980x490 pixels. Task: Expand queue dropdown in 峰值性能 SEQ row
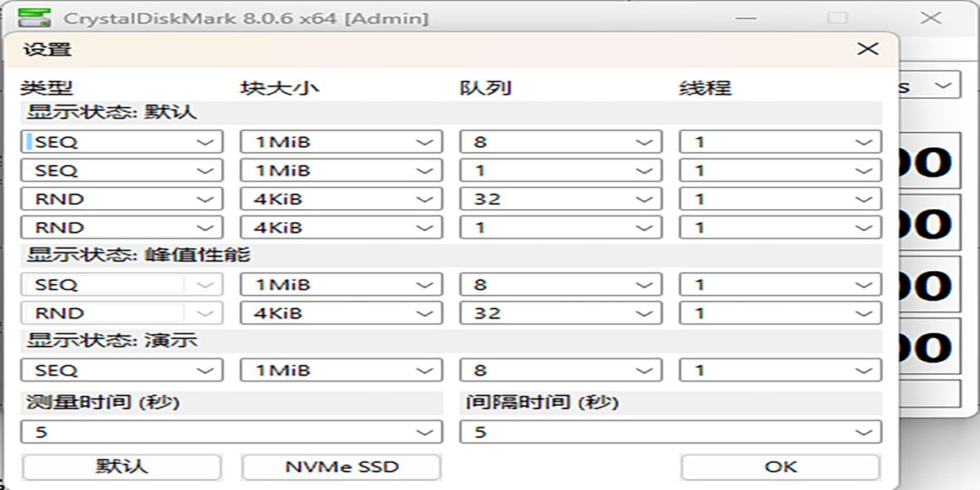coord(560,285)
